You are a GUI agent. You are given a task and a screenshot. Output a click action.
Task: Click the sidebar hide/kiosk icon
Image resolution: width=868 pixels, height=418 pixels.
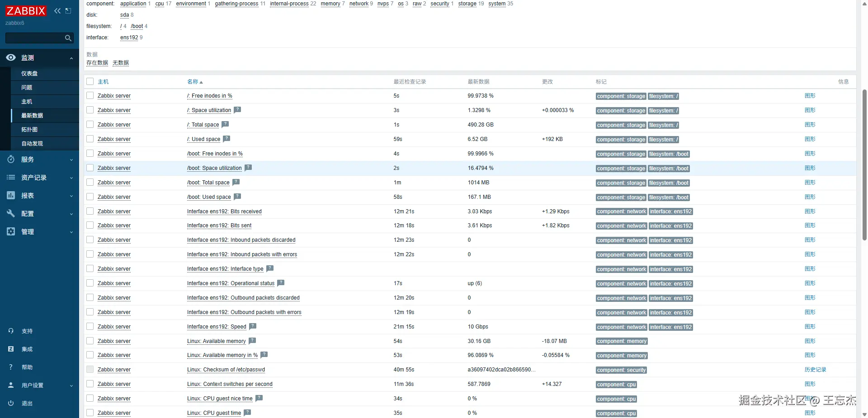coord(68,11)
